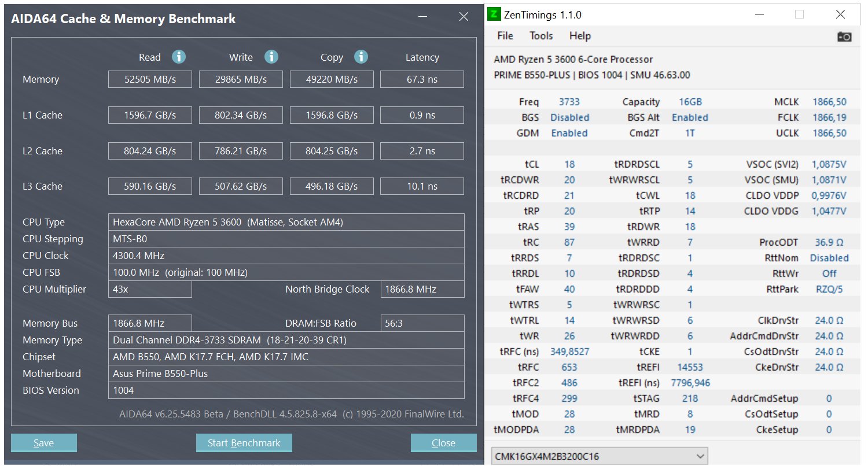The width and height of the screenshot is (868, 466).
Task: Select L1 Cache Read value 1596.7 GB/s
Action: (150, 115)
